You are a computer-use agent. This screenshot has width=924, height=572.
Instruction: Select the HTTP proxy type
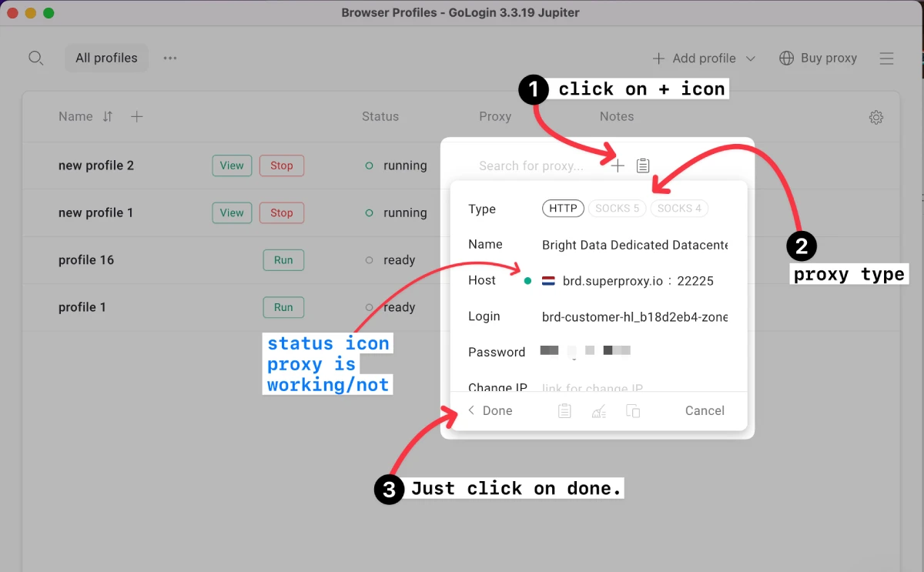pos(563,208)
